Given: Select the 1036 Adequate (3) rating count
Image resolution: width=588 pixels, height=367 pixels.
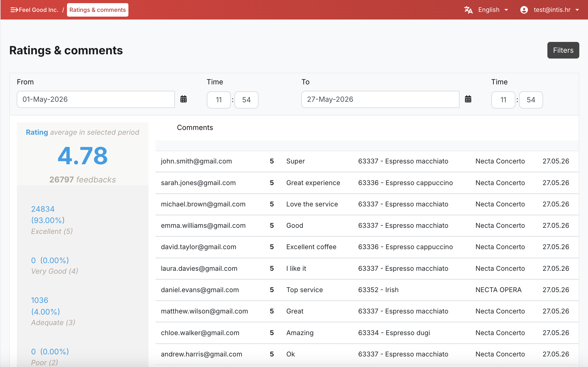Looking at the screenshot, I should 53,311.
